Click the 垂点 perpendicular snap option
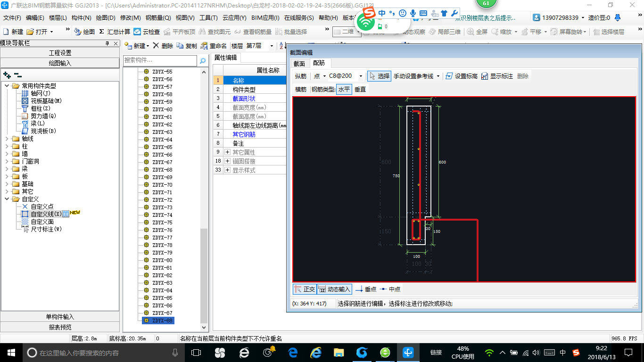 tap(366, 289)
